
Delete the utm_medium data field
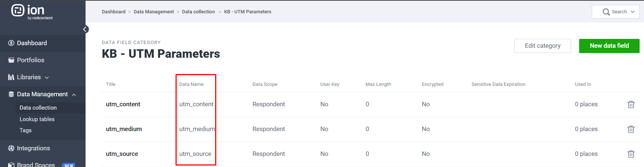[631, 129]
